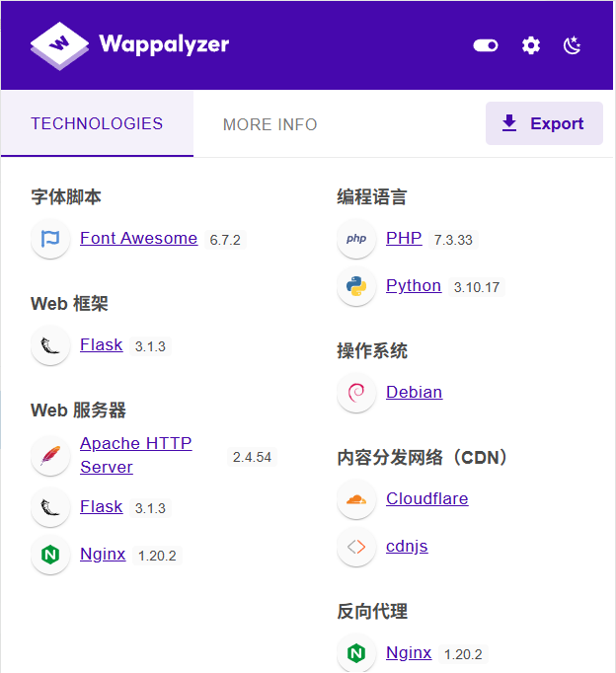Image resolution: width=616 pixels, height=673 pixels.
Task: Click the Web 框架 category heading
Action: coord(69,304)
